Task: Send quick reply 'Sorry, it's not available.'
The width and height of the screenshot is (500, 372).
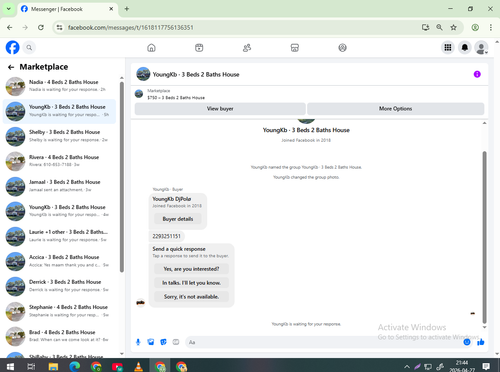Action: point(191,297)
